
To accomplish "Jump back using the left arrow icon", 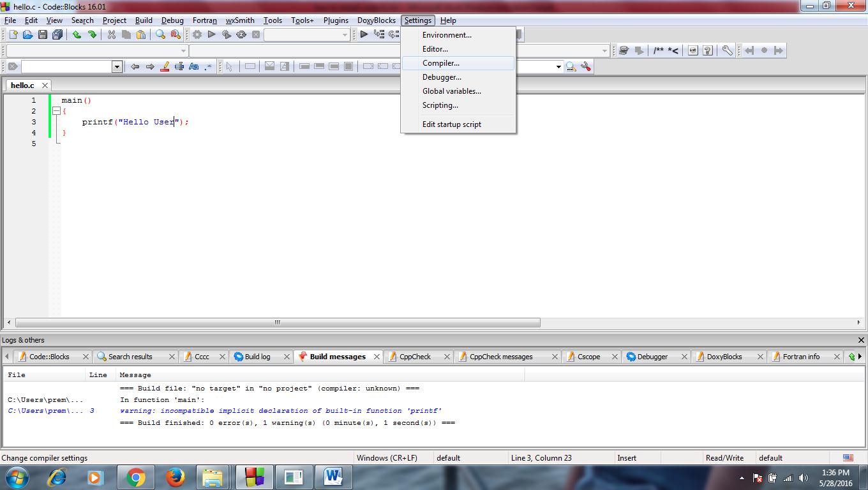I will click(x=135, y=66).
